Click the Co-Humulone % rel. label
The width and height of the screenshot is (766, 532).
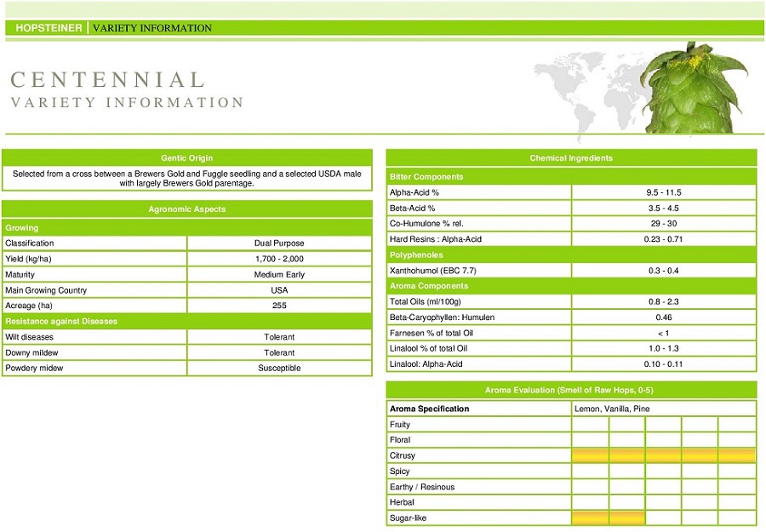pyautogui.click(x=426, y=223)
